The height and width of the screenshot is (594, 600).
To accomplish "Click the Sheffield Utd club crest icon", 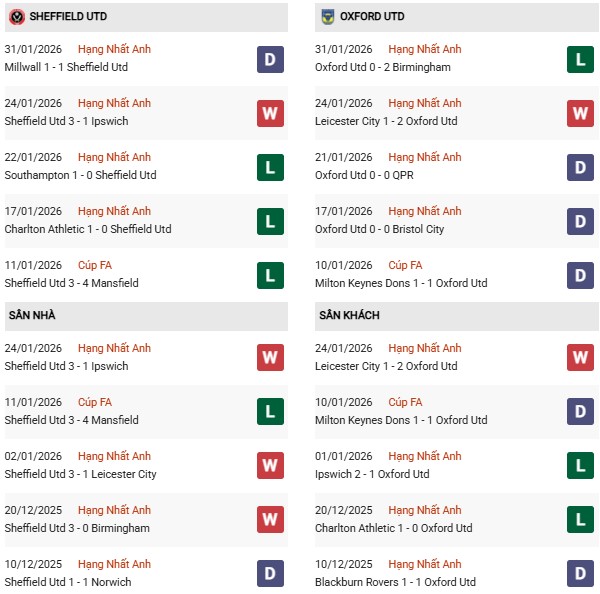I will [17, 17].
